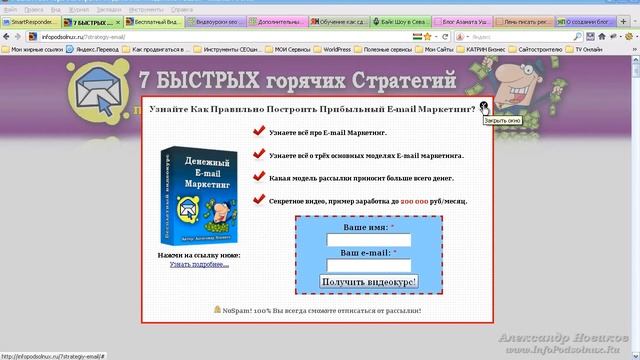The height and width of the screenshot is (360, 640).
Task: Switch to the Лень писать рек tab
Action: (524, 22)
